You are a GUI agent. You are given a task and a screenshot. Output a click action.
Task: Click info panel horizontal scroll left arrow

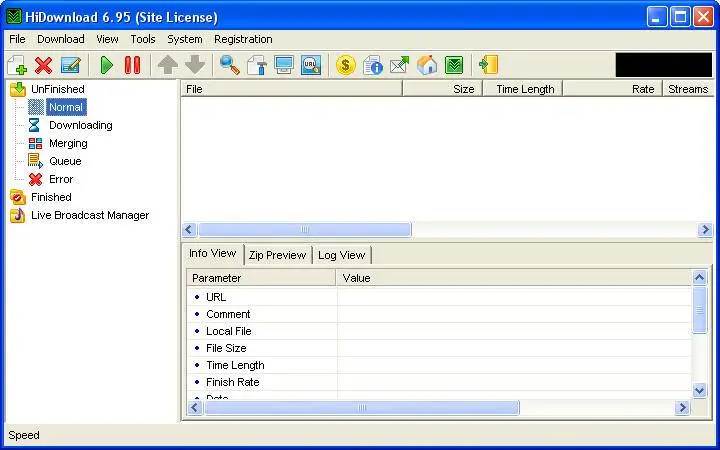coord(195,407)
